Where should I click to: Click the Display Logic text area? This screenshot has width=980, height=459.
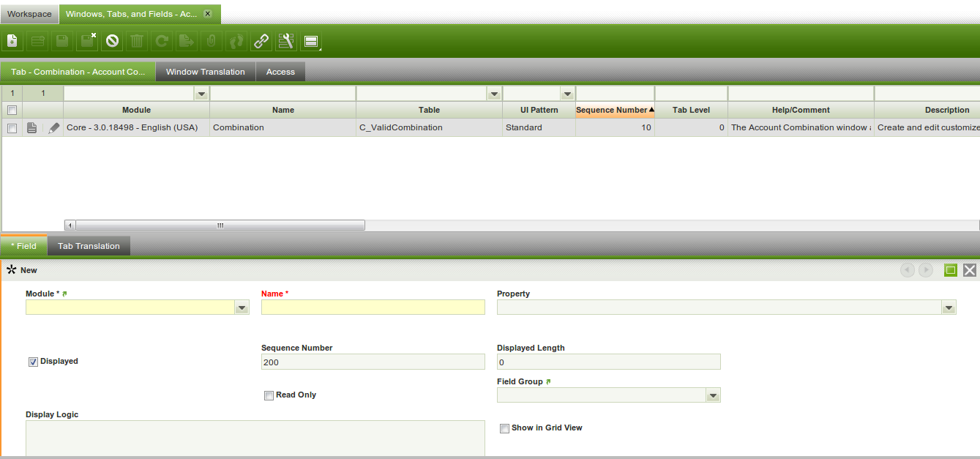point(255,438)
